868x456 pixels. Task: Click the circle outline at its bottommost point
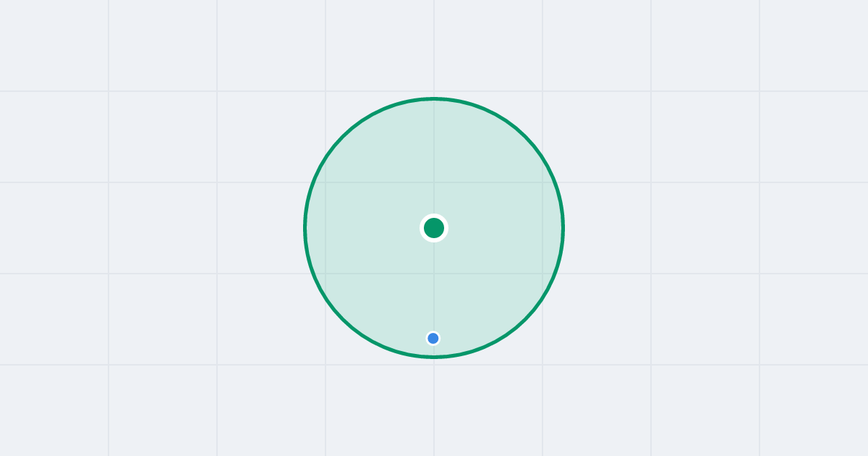point(434,357)
